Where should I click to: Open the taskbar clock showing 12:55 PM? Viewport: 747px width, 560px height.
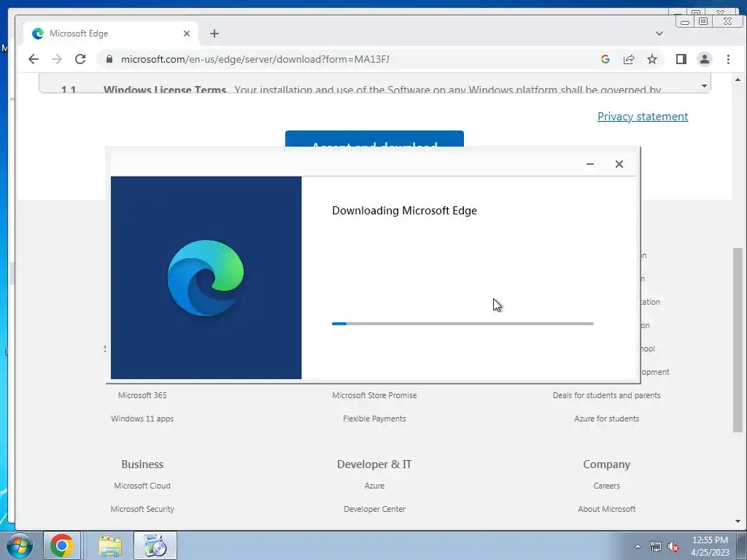710,546
